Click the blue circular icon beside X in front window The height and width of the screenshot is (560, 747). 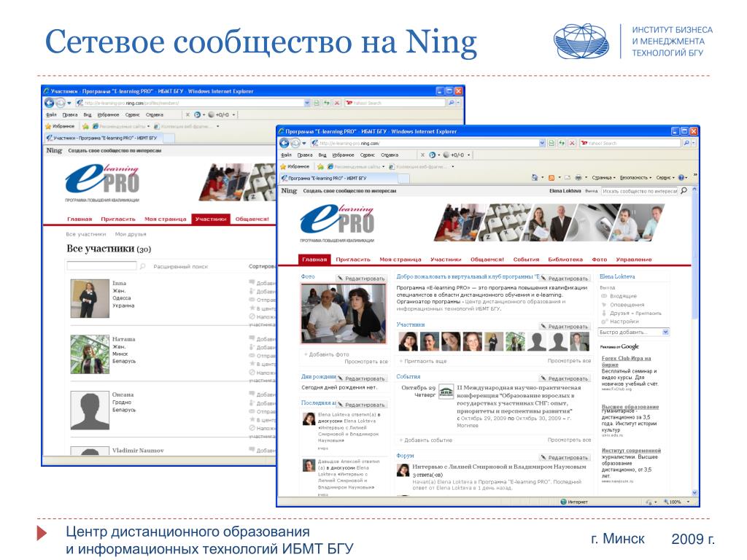point(432,155)
